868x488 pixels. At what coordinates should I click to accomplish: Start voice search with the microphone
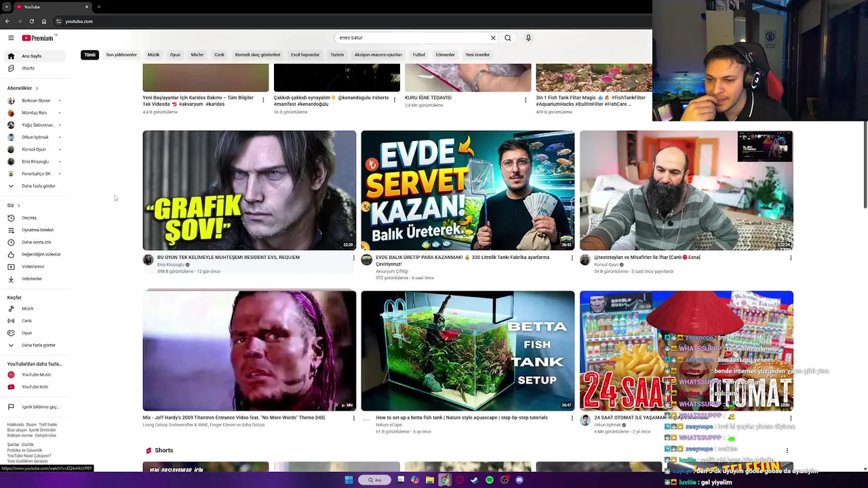[x=528, y=38]
